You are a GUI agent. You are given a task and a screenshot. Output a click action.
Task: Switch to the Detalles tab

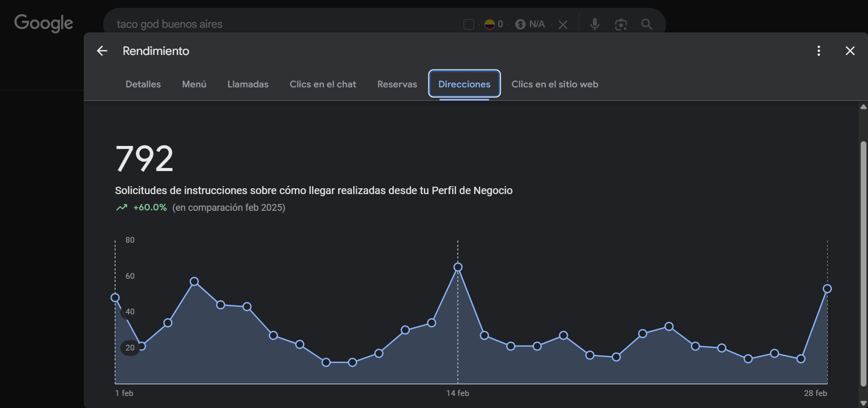(x=143, y=84)
